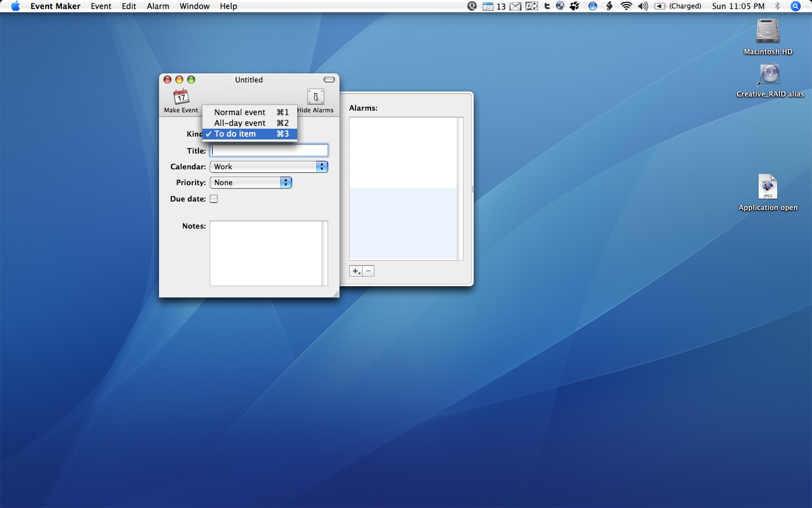Viewport: 812px width, 508px height.
Task: Click the remove alarm minus button
Action: pyautogui.click(x=368, y=271)
